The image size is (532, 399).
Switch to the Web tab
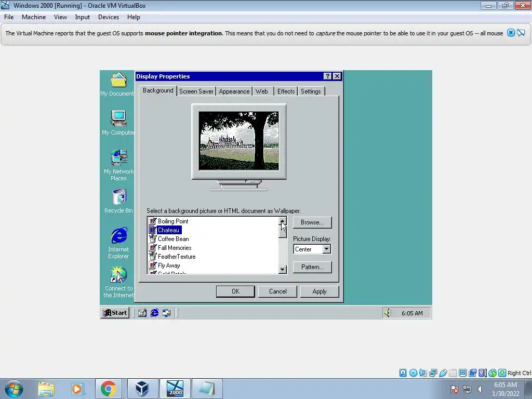(262, 91)
